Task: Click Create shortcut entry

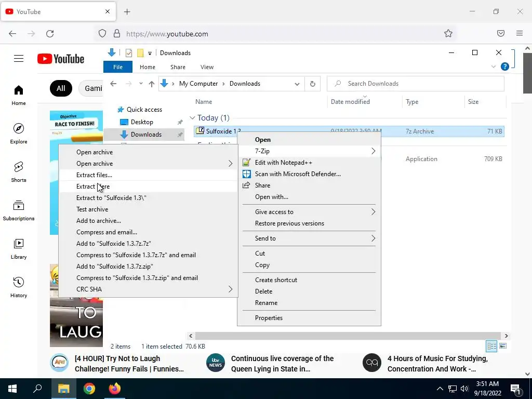Action: 309,280
